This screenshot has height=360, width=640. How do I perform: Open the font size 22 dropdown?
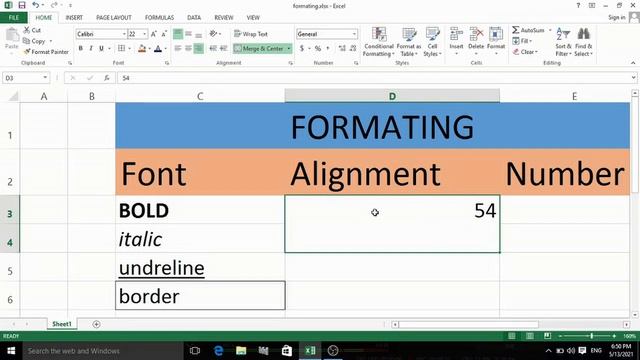tap(144, 34)
